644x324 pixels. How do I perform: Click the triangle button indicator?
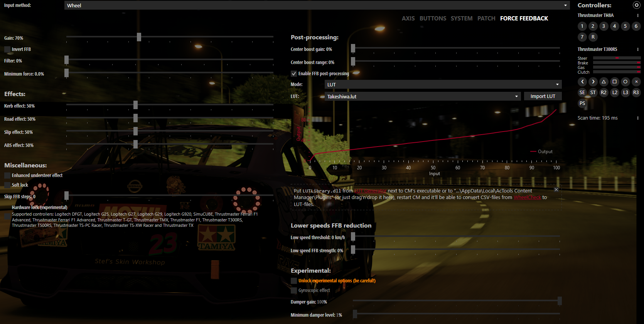pyautogui.click(x=604, y=82)
